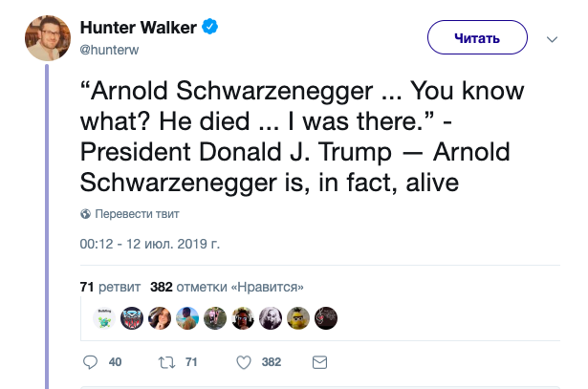Screen dimensions: 588x389
Task: Click the tweet text about Arnold Schwarzenegger
Action: tap(302, 137)
